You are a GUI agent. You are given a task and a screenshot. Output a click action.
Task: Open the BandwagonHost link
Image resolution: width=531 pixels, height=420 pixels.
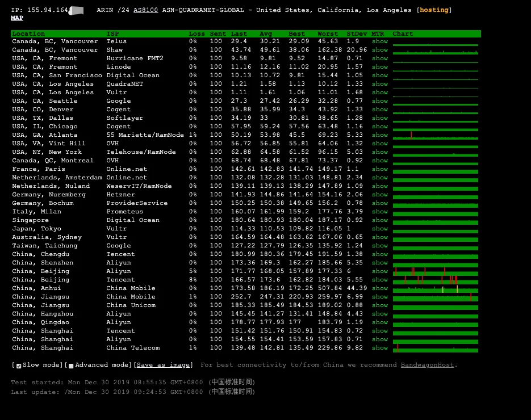[x=427, y=365]
